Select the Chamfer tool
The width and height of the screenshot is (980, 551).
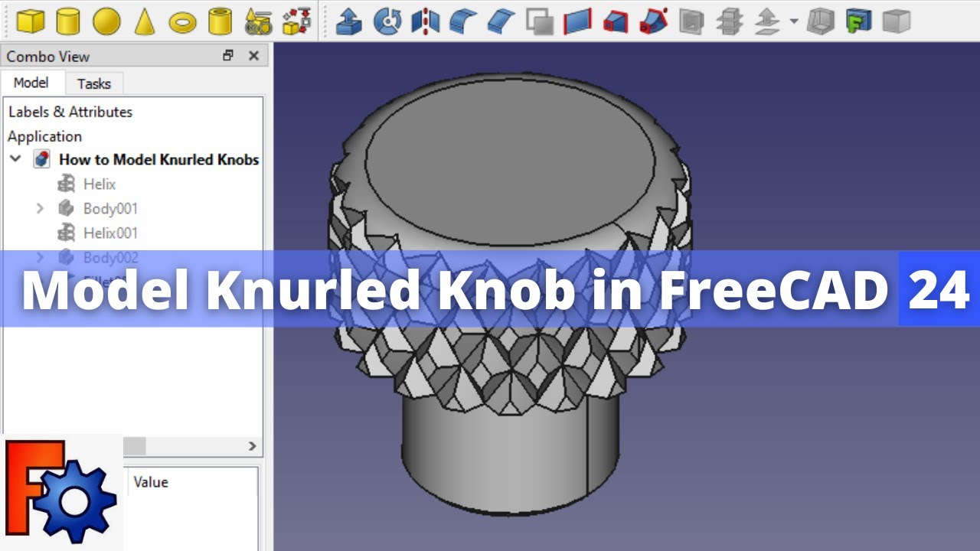point(501,21)
